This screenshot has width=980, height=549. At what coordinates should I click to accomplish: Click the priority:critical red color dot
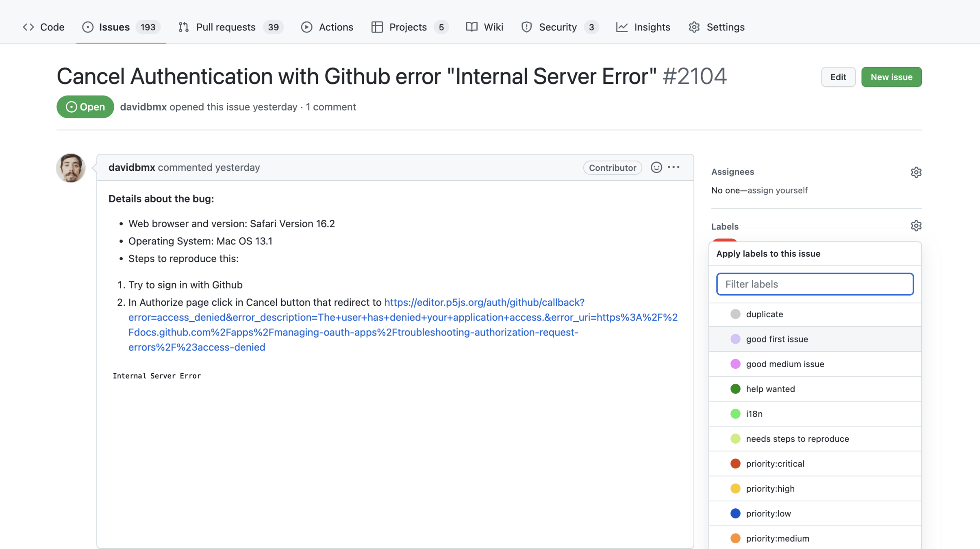coord(735,464)
